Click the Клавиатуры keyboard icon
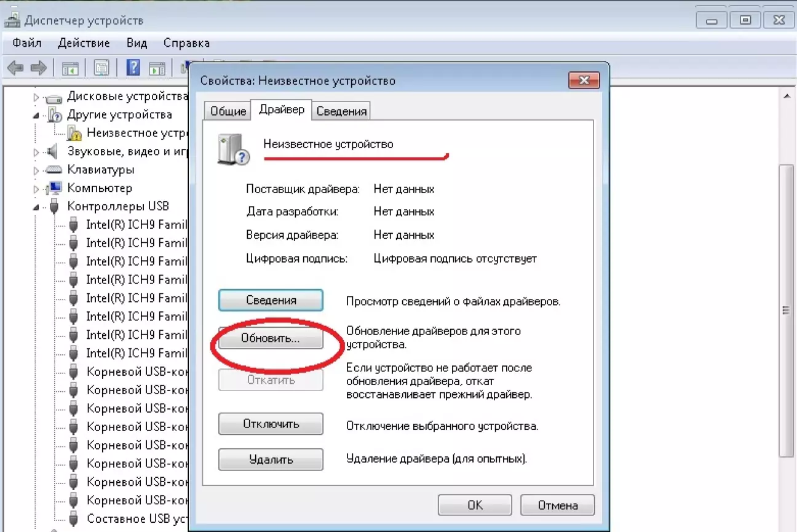Image resolution: width=797 pixels, height=532 pixels. point(55,170)
